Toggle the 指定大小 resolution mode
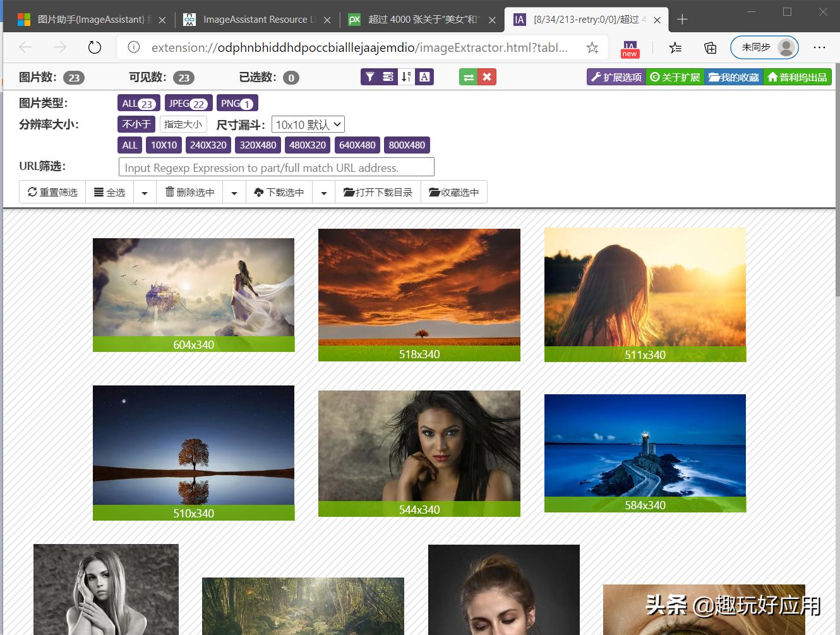This screenshot has width=840, height=635. click(183, 124)
